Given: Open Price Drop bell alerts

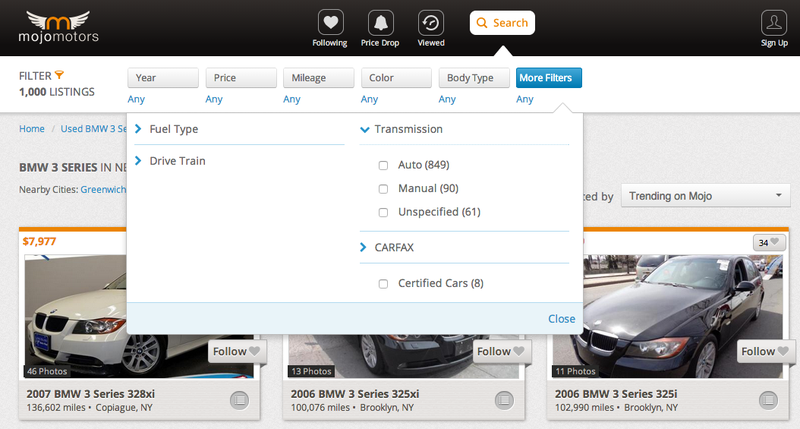Looking at the screenshot, I should click(x=381, y=23).
